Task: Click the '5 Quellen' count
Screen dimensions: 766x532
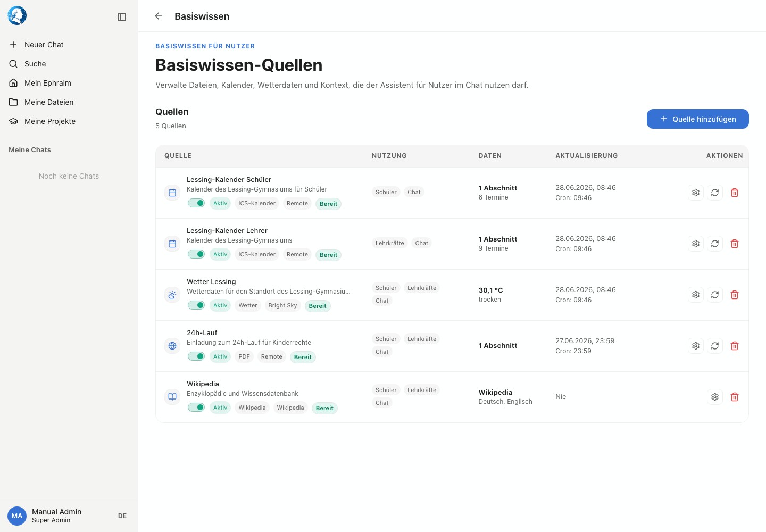Action: [171, 126]
